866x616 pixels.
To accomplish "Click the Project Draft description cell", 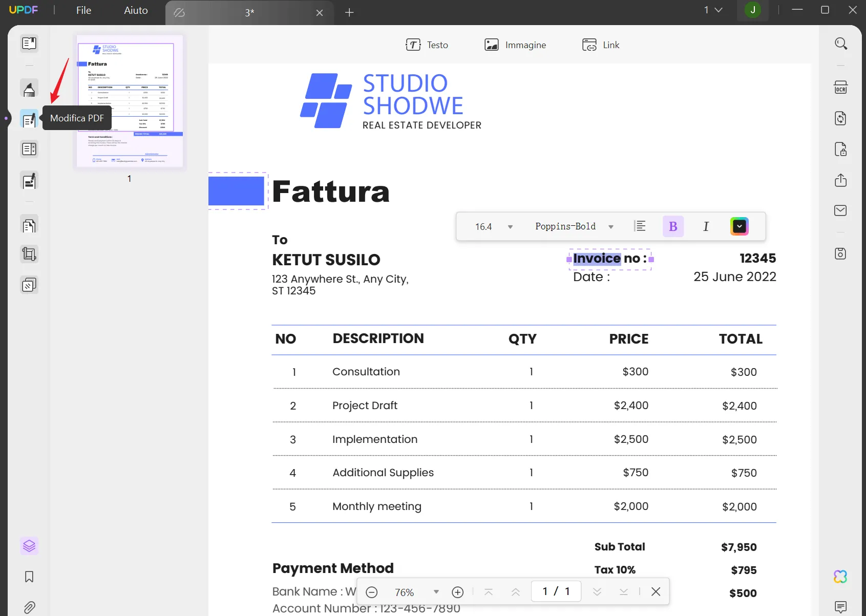I will (x=365, y=406).
